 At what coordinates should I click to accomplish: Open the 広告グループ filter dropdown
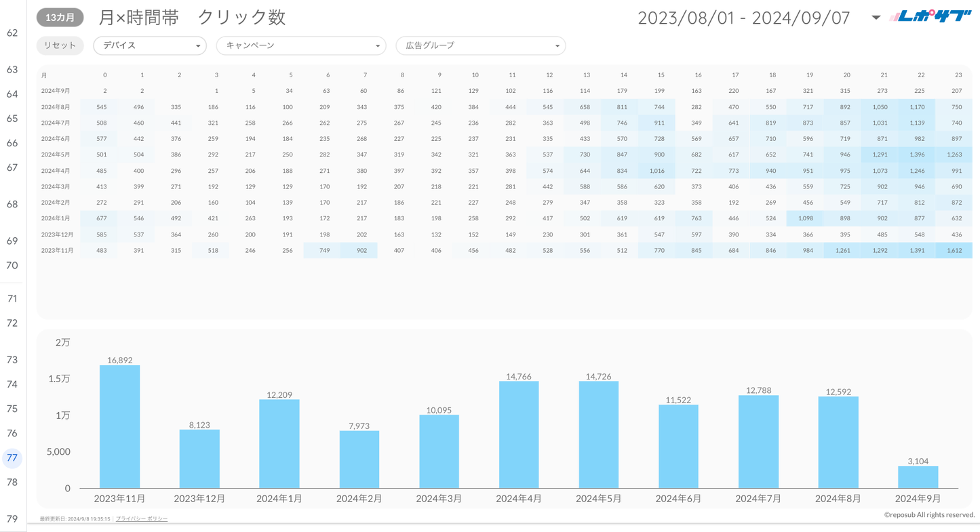coord(480,45)
